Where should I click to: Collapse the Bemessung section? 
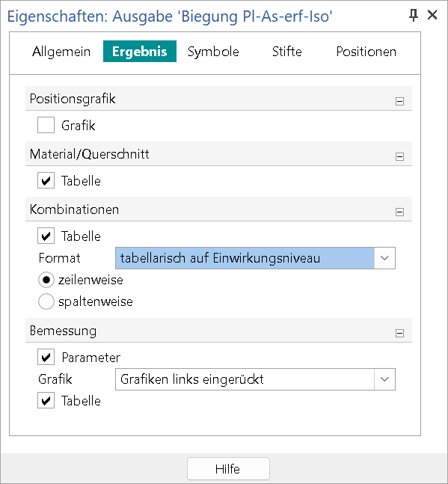(399, 334)
